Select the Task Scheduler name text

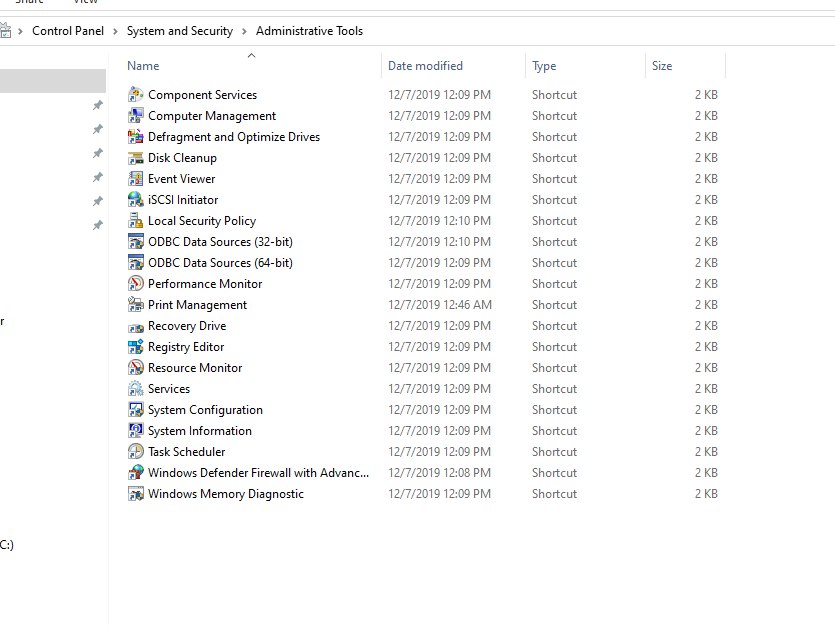pyautogui.click(x=186, y=451)
